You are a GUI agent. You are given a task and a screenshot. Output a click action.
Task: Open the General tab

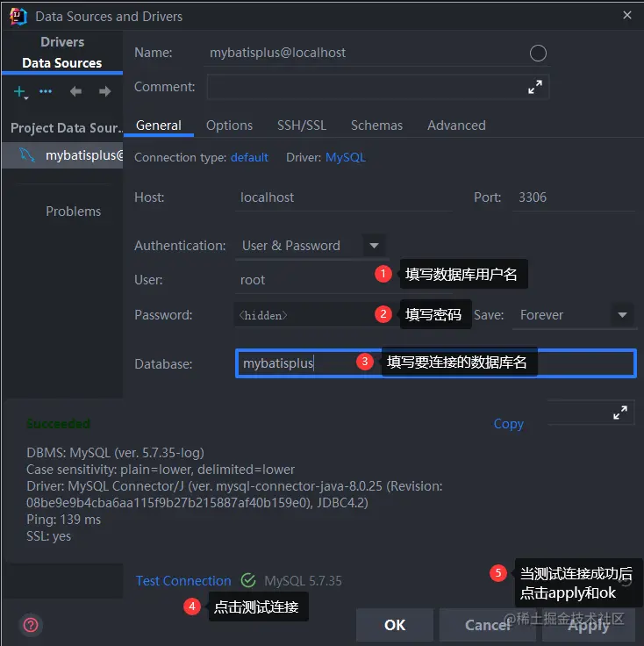point(159,126)
